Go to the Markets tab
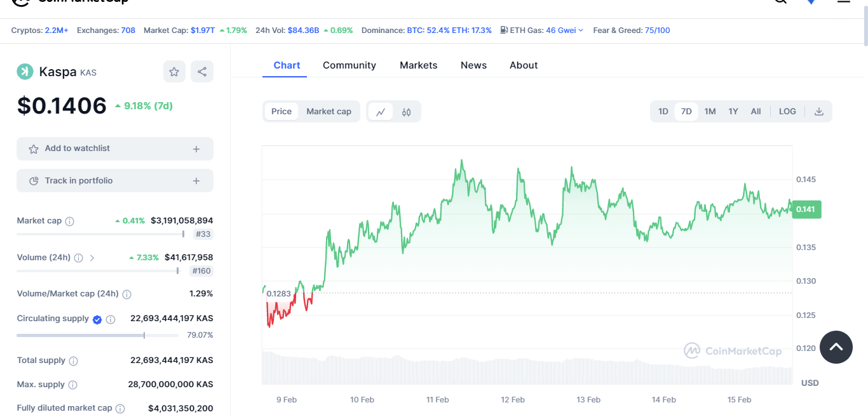 click(x=418, y=65)
